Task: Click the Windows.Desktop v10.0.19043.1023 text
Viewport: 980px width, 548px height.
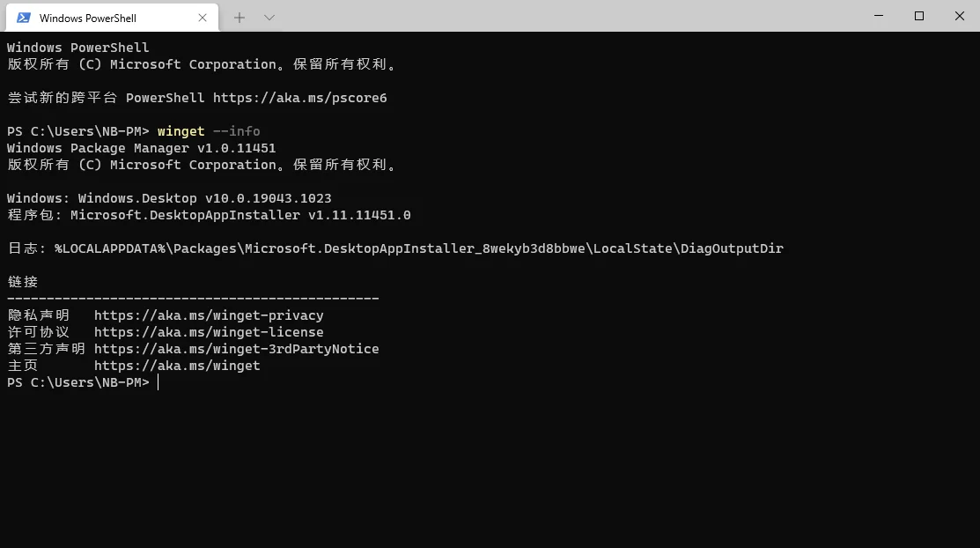Action: [x=204, y=198]
